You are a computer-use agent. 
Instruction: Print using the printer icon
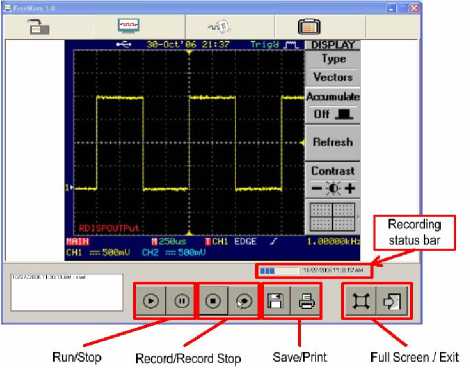pos(306,301)
